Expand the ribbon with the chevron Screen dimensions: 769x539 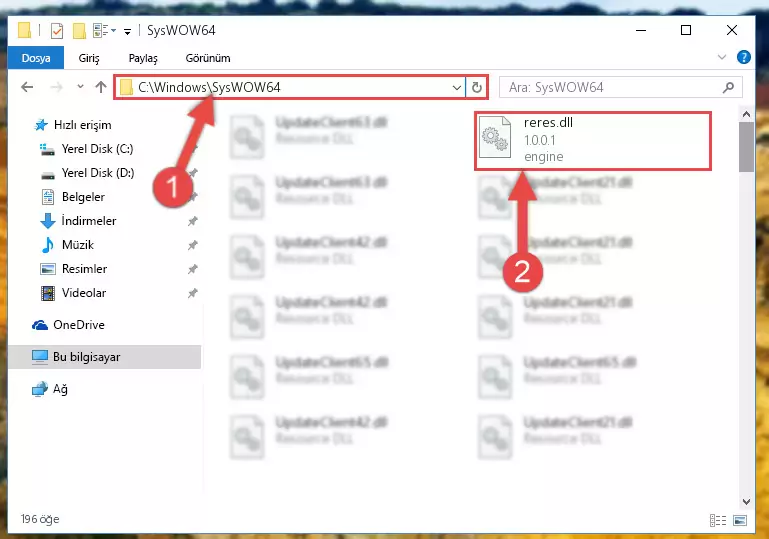coord(722,57)
